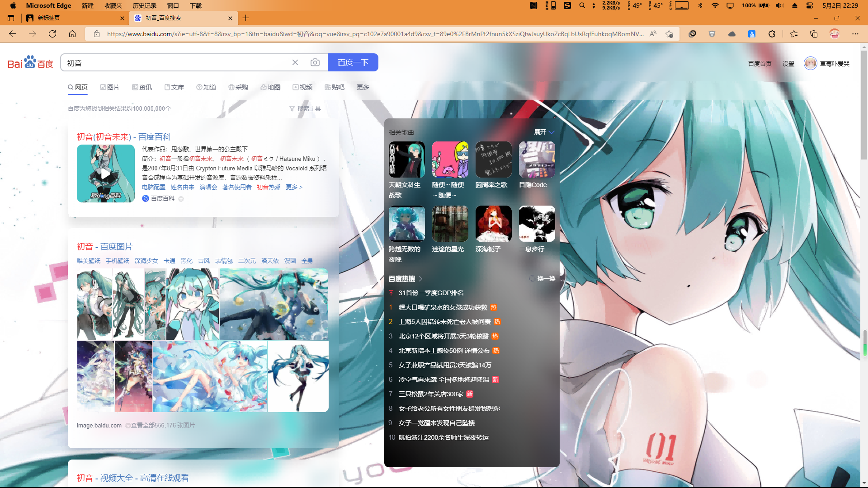Open the Wi-Fi status menu

click(715, 5)
